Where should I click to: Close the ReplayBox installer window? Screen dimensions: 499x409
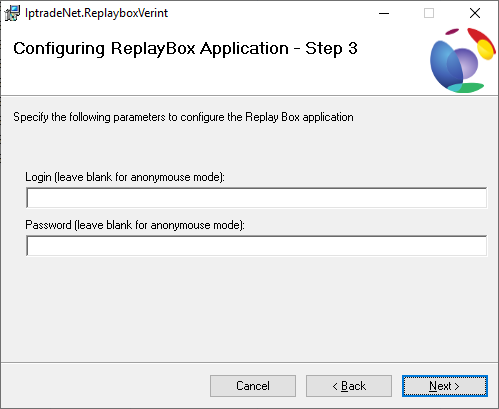point(475,13)
